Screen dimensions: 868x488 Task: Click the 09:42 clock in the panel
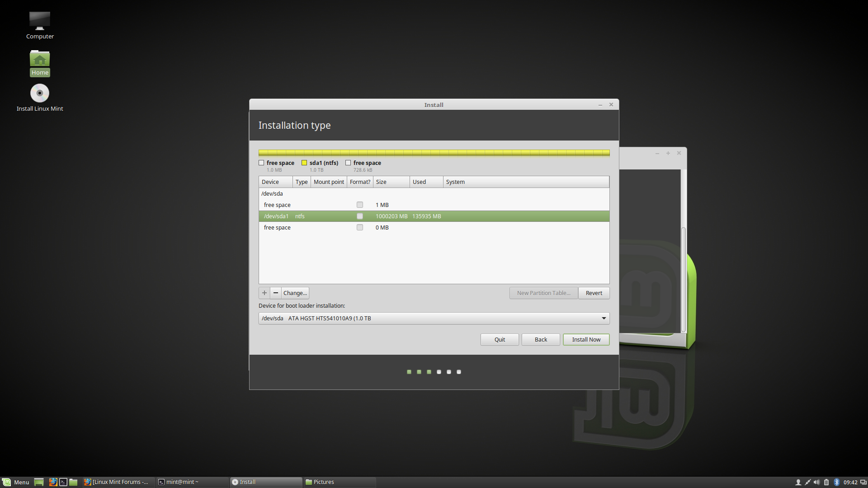pyautogui.click(x=850, y=482)
